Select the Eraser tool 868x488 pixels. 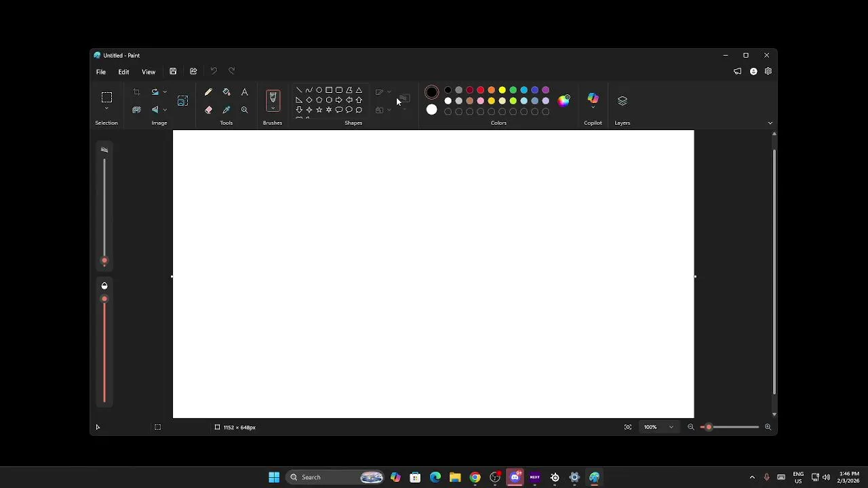pos(208,110)
